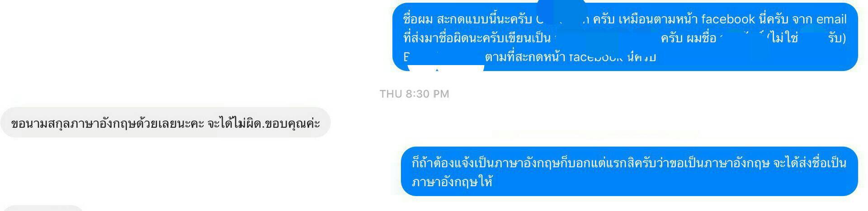Click the gray message "ขอนามสกุลภาษาอังกฤษด้วยเลยนะคะ"
The image size is (868, 211).
[x=165, y=122]
